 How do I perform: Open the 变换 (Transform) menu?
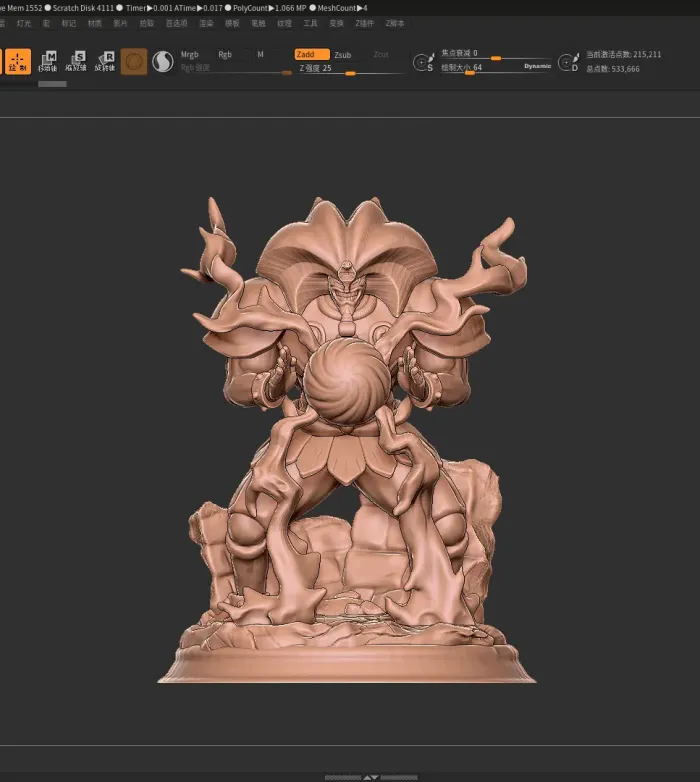336,23
